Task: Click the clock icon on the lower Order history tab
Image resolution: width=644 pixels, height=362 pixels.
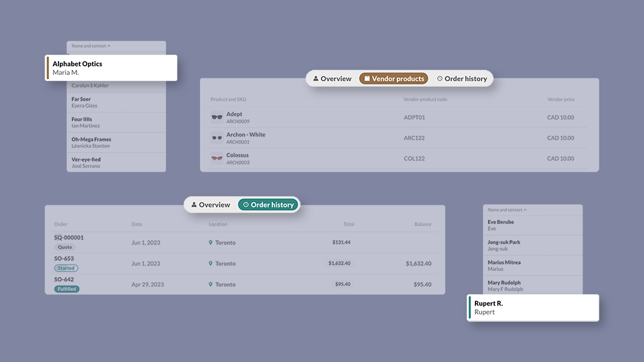Action: pos(245,204)
